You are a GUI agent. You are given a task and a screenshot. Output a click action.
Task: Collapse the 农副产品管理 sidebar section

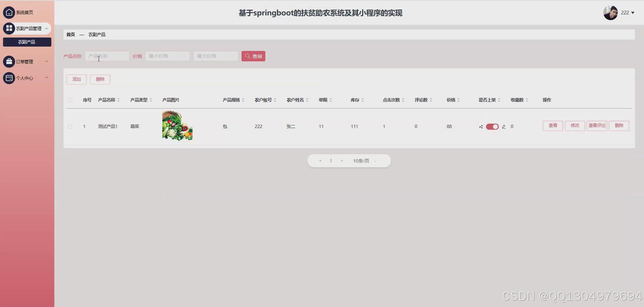point(47,28)
